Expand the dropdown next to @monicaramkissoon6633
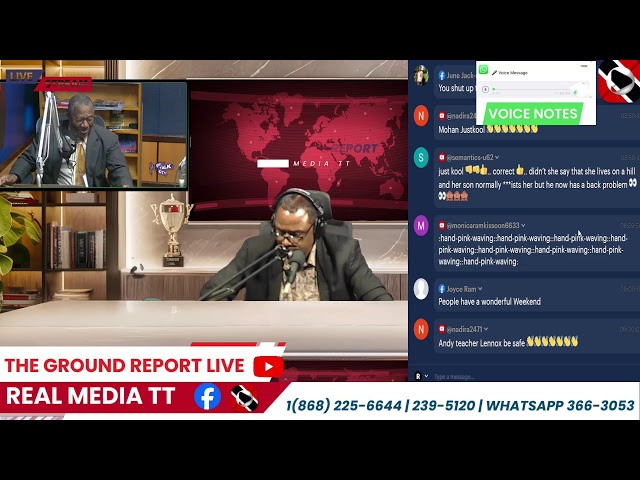This screenshot has height=480, width=640. tap(523, 225)
